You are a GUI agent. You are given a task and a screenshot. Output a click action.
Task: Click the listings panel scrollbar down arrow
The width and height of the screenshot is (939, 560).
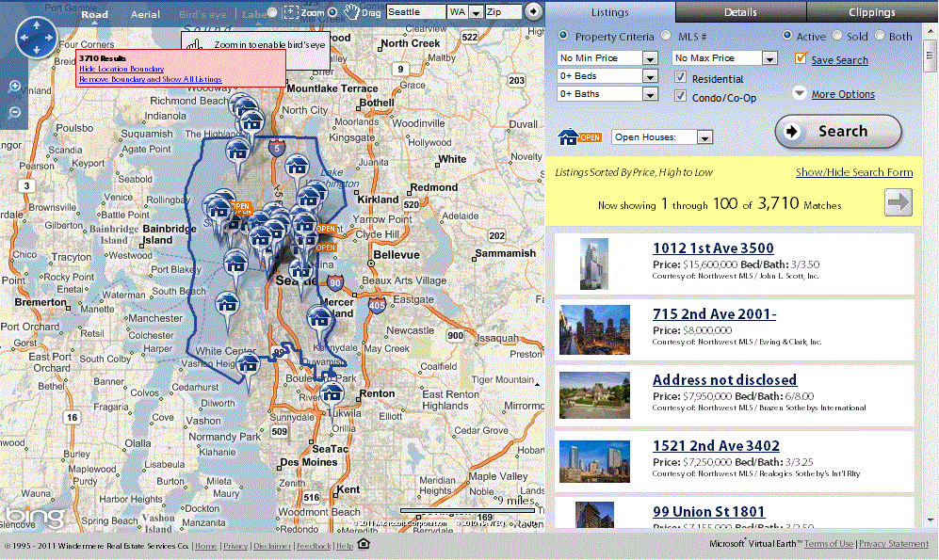point(930,520)
